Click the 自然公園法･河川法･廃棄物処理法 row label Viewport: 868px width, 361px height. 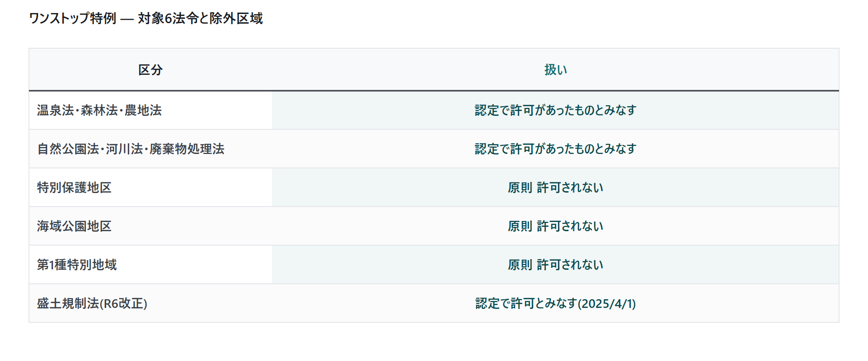[131, 149]
